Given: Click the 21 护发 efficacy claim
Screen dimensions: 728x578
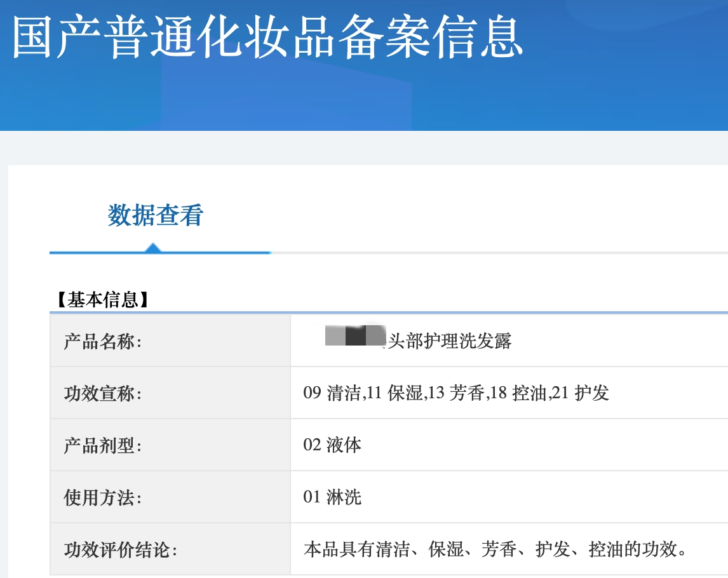Looking at the screenshot, I should click(581, 393).
